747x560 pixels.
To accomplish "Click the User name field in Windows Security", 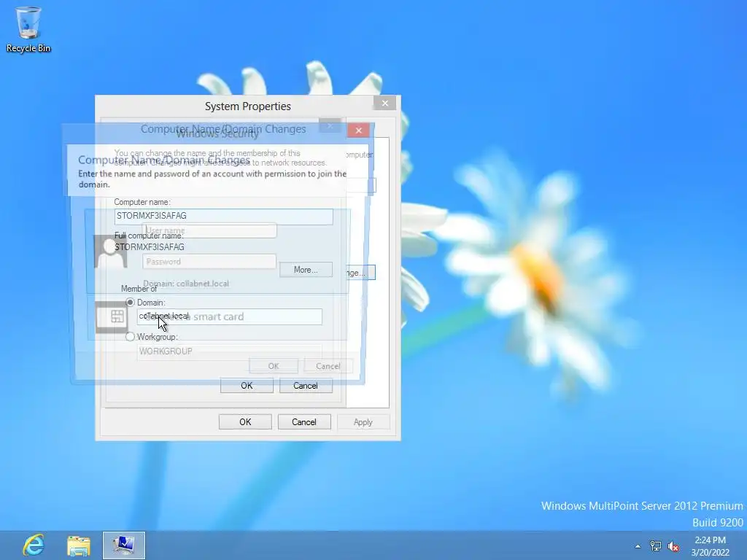I will click(209, 230).
